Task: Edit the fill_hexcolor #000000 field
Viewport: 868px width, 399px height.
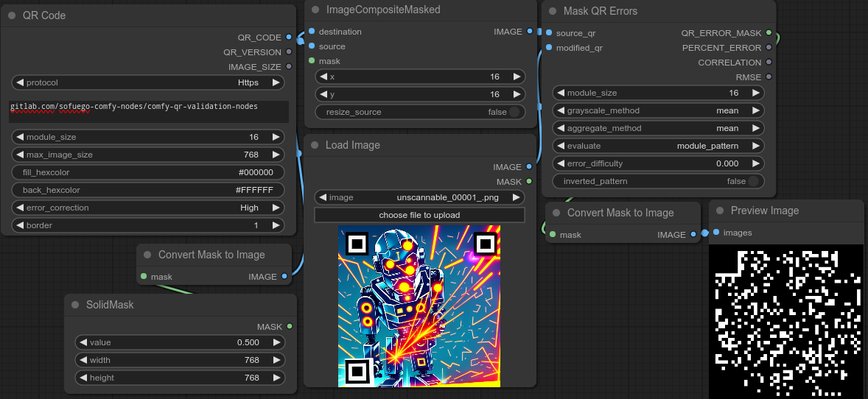Action: point(148,172)
